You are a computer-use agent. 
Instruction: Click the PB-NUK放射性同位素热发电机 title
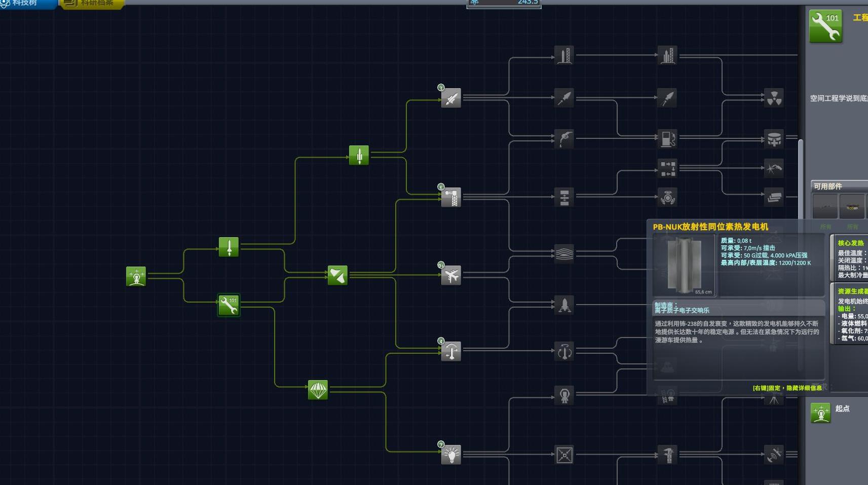[710, 227]
